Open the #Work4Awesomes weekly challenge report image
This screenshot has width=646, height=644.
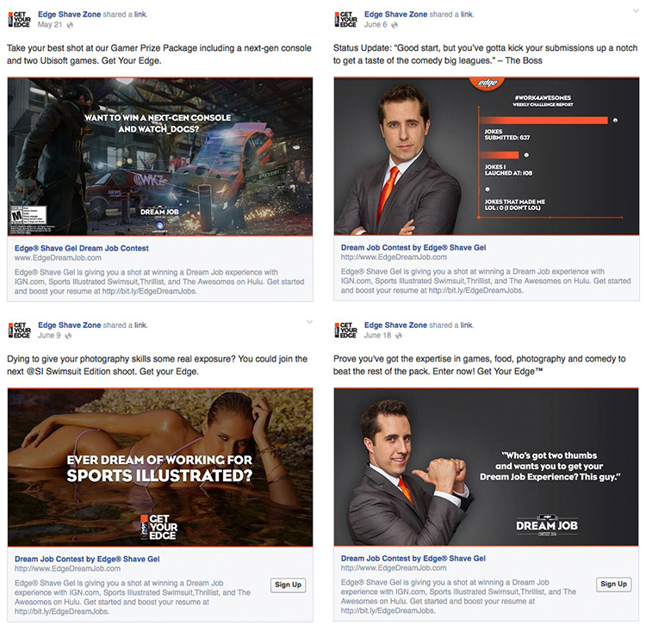tap(487, 156)
